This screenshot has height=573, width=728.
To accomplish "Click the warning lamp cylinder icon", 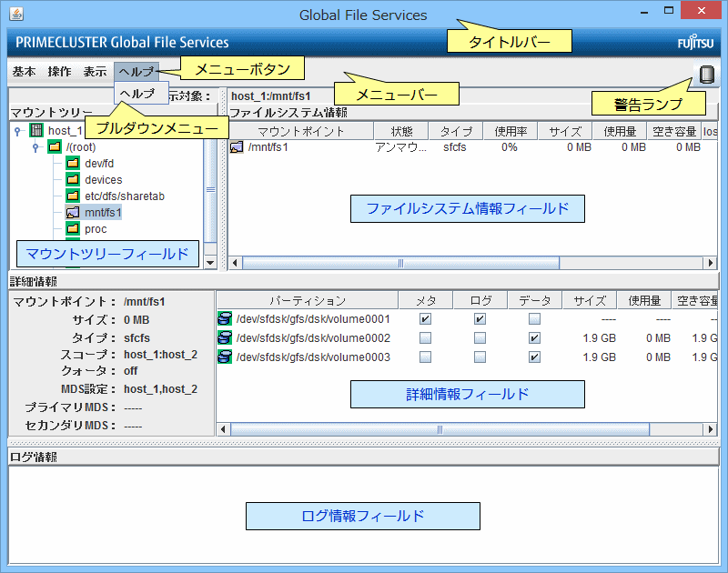I will (707, 75).
